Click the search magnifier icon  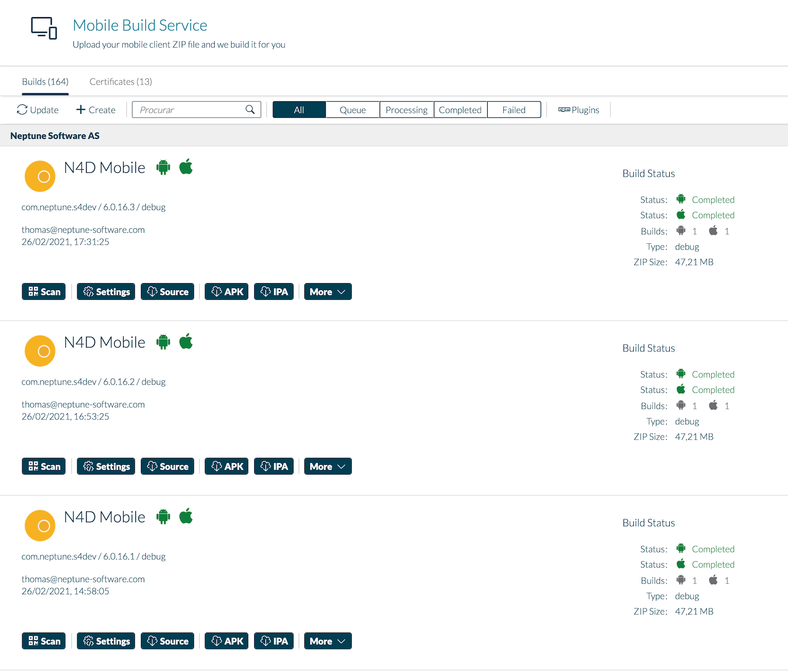point(250,109)
